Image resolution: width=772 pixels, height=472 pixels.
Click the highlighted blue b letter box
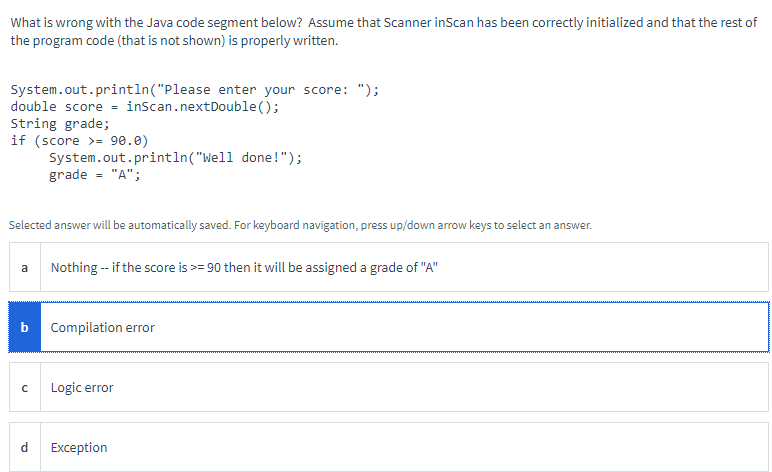25,327
